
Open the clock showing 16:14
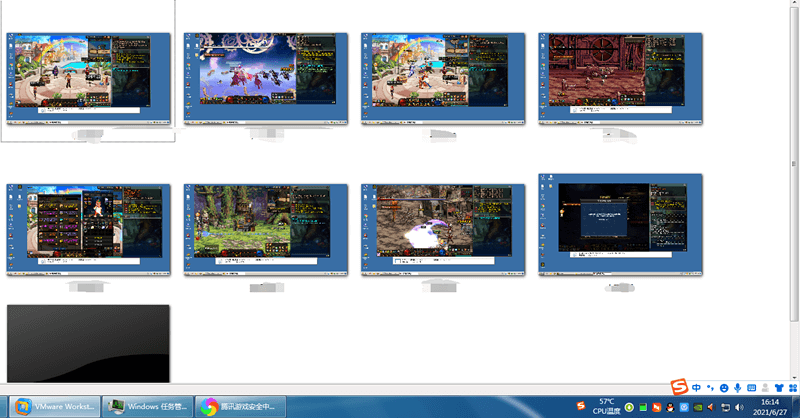[x=770, y=407]
